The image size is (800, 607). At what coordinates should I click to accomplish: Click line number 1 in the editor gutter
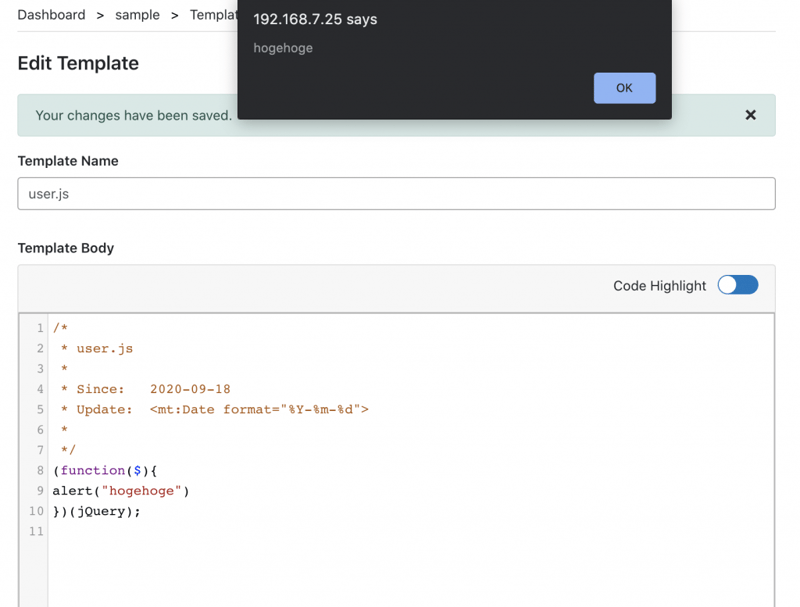pos(40,328)
